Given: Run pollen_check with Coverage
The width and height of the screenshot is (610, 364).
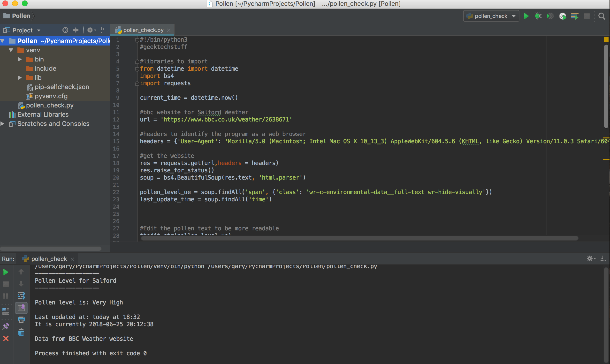Looking at the screenshot, I should (x=550, y=16).
